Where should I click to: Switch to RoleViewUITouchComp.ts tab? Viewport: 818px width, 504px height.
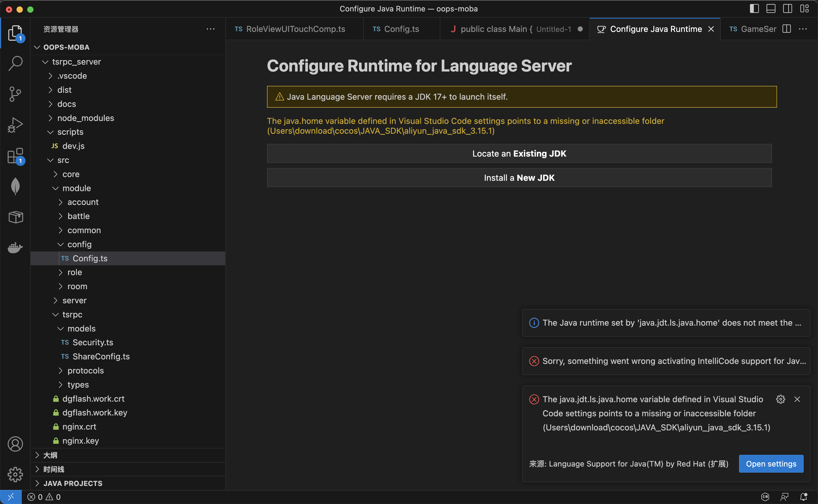tap(295, 29)
